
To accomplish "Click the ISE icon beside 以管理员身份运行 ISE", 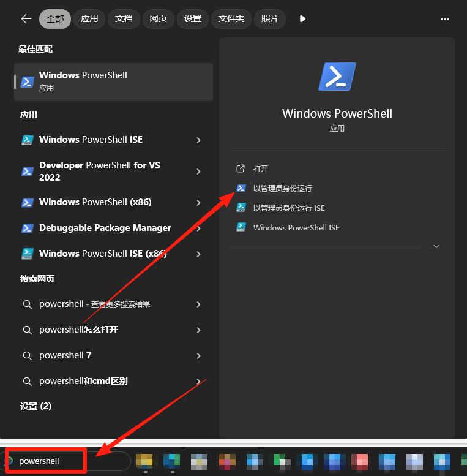I will tap(241, 208).
